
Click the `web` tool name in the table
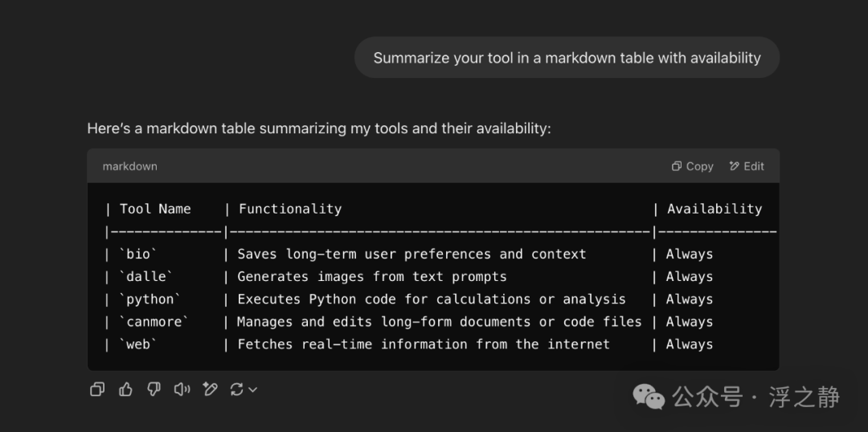[138, 344]
